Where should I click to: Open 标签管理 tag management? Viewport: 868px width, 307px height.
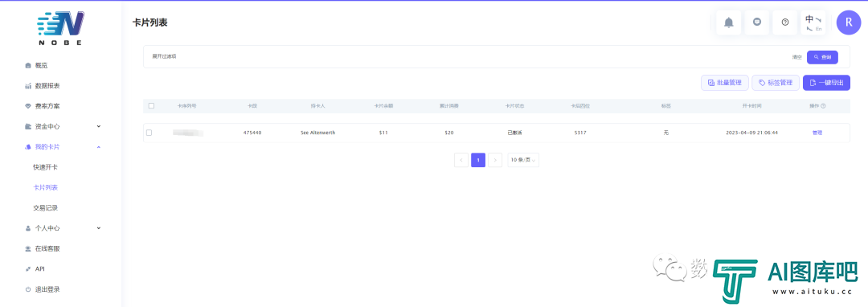point(776,83)
